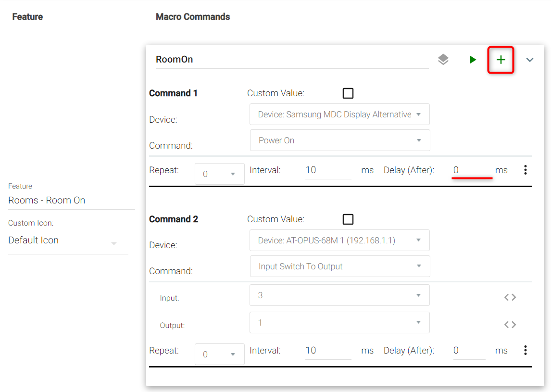Viewport: 551px width, 392px height.
Task: Open the AT-OPUS-68M device dropdown
Action: [x=339, y=240]
